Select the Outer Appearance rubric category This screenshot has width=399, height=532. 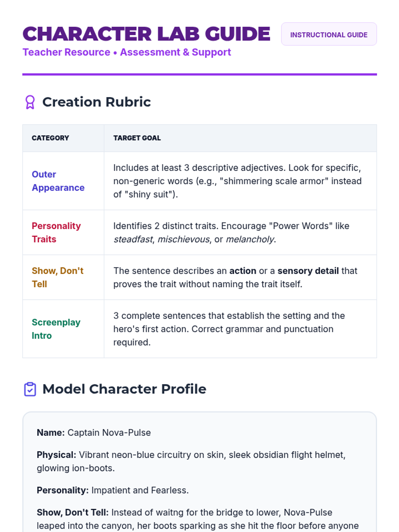pos(58,181)
